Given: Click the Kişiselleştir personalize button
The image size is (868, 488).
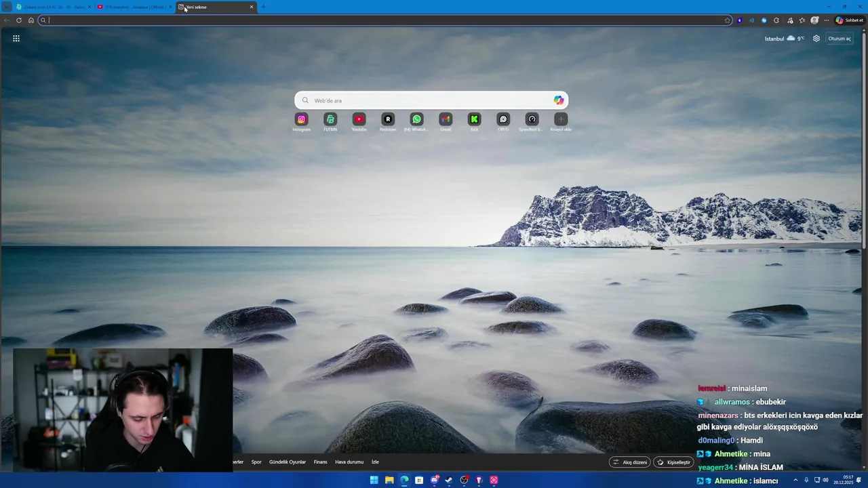Looking at the screenshot, I should (673, 462).
